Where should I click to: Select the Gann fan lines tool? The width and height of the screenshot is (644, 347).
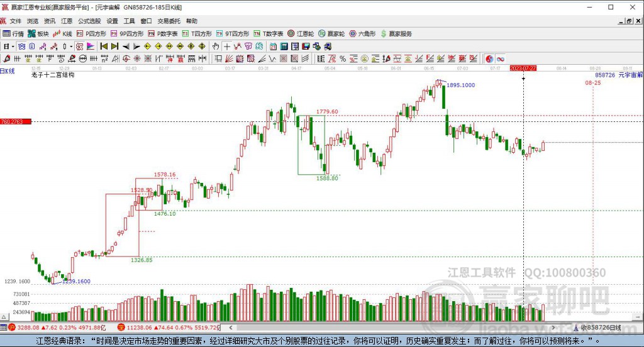pyautogui.click(x=228, y=58)
